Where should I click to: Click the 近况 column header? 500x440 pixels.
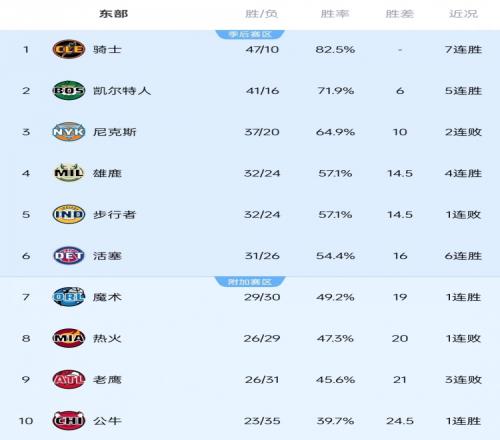coord(463,14)
